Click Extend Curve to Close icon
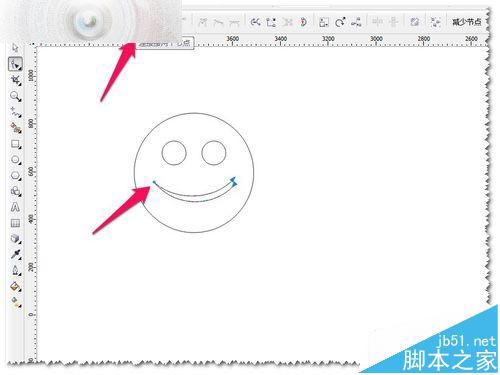Screen dimensions: 500x375 [271, 22]
